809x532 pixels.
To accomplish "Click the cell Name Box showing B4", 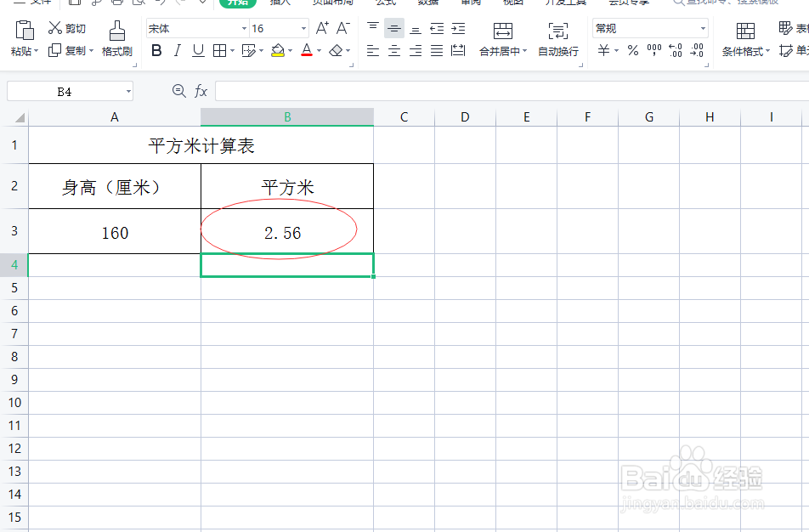I will 64,91.
